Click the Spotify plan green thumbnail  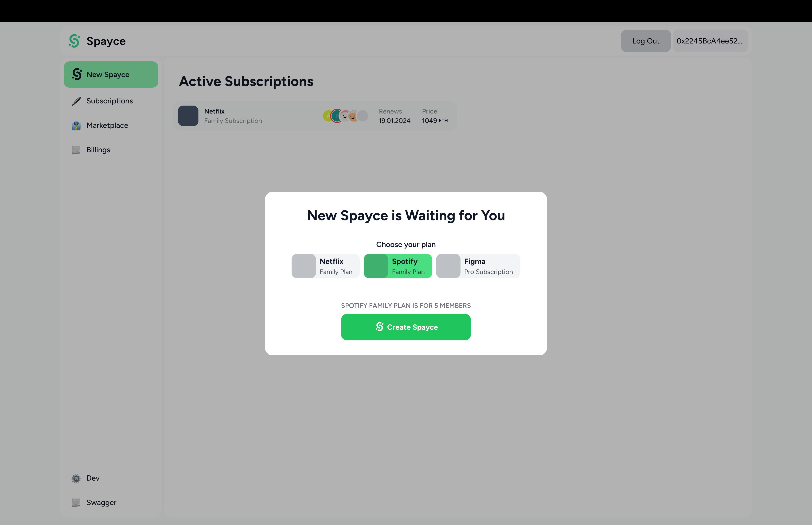coord(376,266)
